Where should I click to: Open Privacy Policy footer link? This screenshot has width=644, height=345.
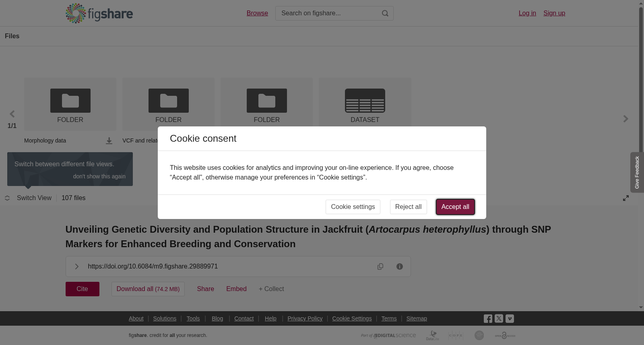(x=305, y=318)
